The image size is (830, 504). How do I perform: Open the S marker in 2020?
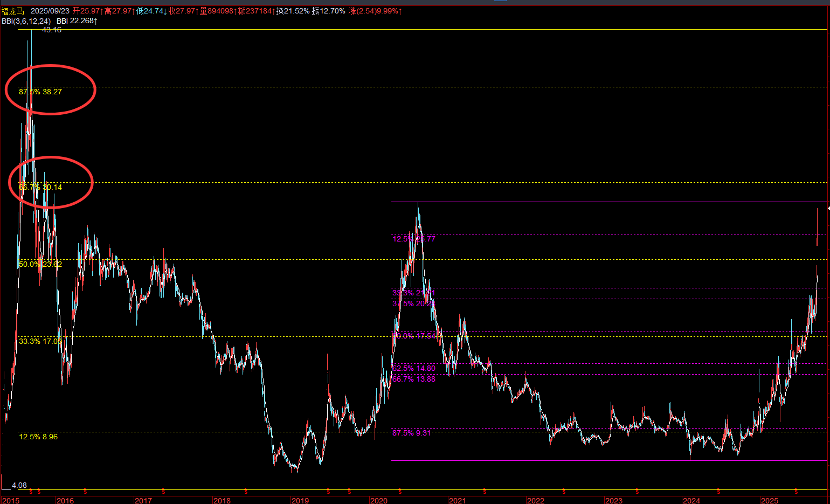click(399, 491)
